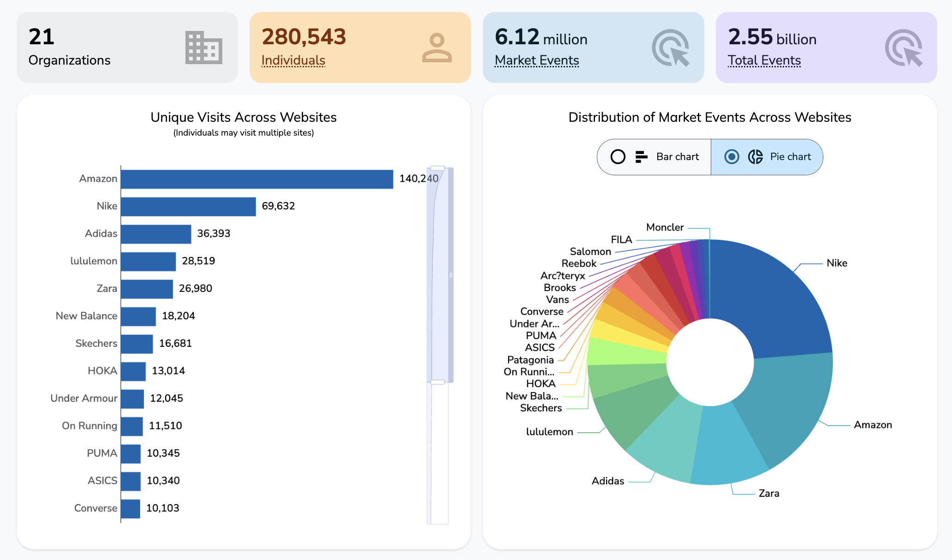The image size is (952, 560).
Task: Click the bottom handle of chart zoom slider
Action: tap(437, 382)
